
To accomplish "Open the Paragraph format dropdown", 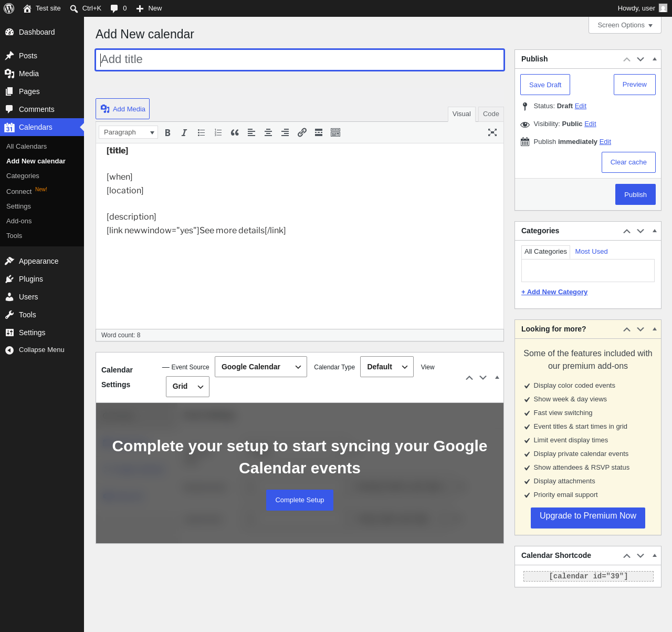I will (x=129, y=132).
